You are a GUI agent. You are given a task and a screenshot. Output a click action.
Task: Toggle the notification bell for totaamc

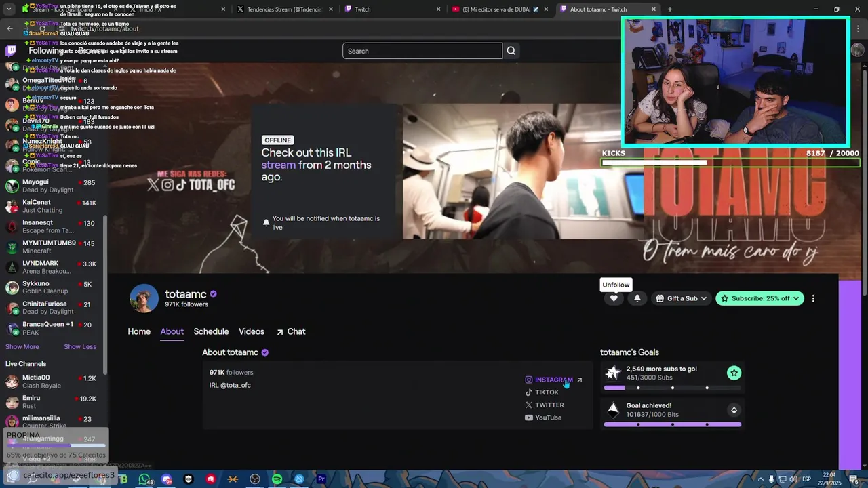pos(637,298)
